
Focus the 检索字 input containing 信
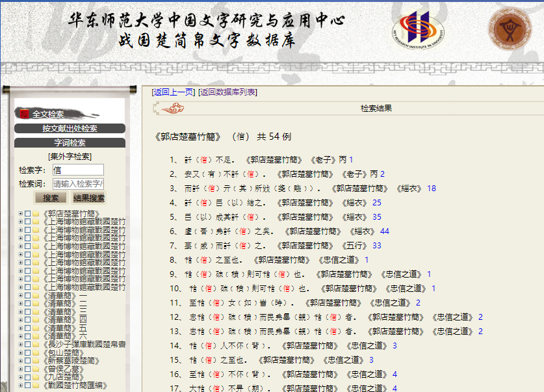coord(78,170)
